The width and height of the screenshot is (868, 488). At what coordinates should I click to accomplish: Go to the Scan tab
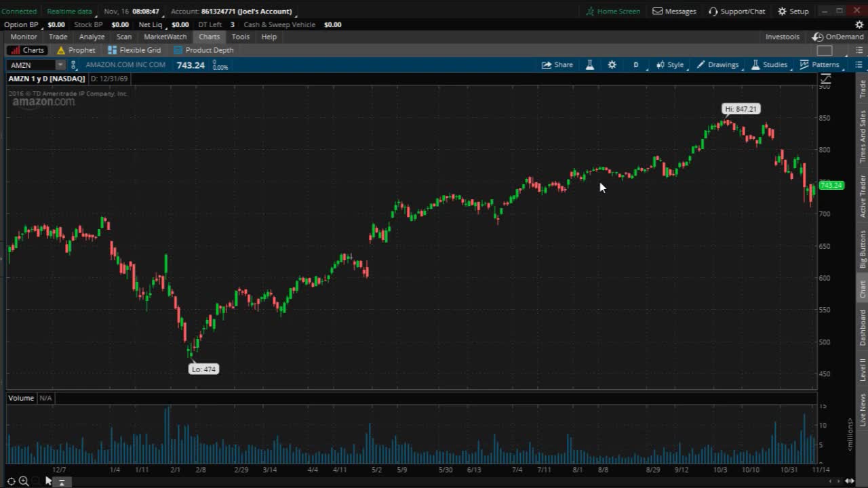pyautogui.click(x=124, y=37)
